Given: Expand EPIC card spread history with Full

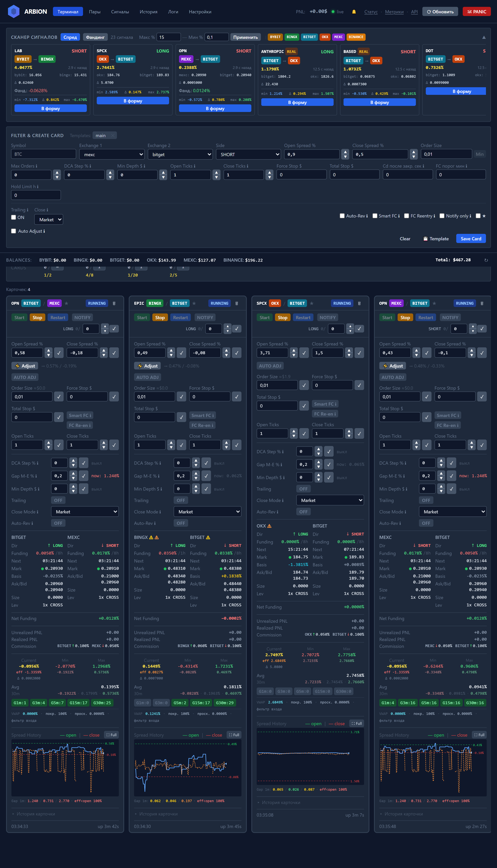Looking at the screenshot, I should click(x=234, y=735).
